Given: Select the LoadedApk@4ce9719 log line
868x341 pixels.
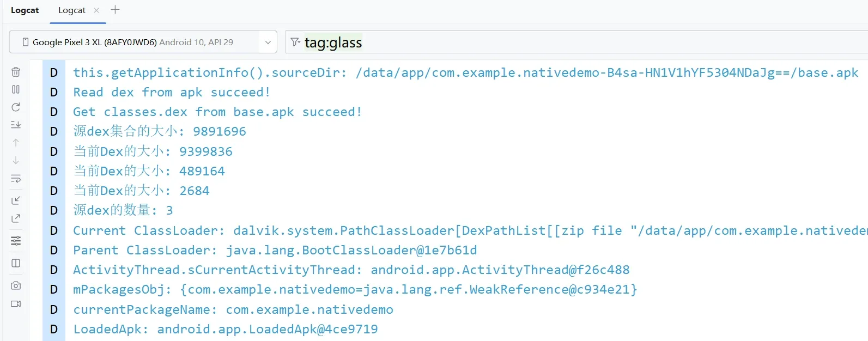Looking at the screenshot, I should coord(226,329).
